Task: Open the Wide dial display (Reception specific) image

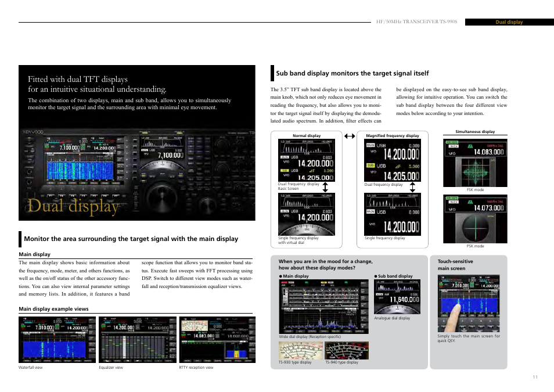Action: pyautogui.click(x=323, y=307)
